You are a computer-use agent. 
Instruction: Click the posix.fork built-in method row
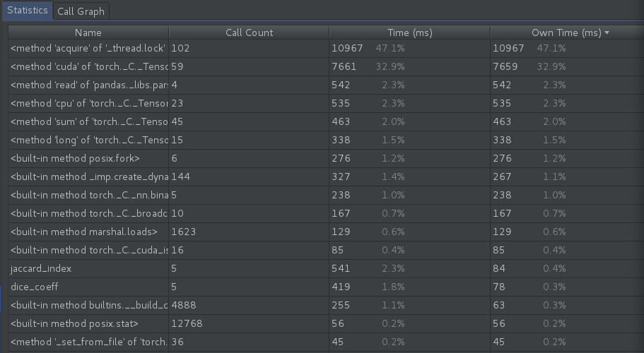click(x=75, y=158)
